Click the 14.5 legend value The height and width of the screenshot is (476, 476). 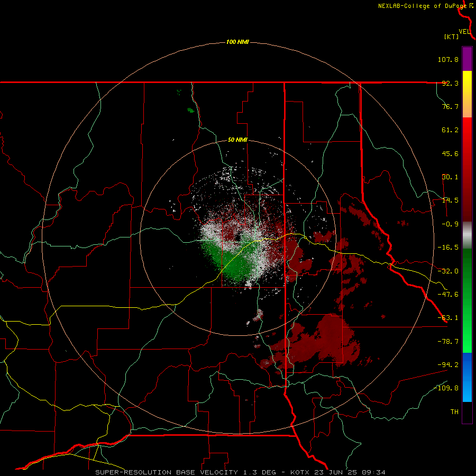[450, 200]
